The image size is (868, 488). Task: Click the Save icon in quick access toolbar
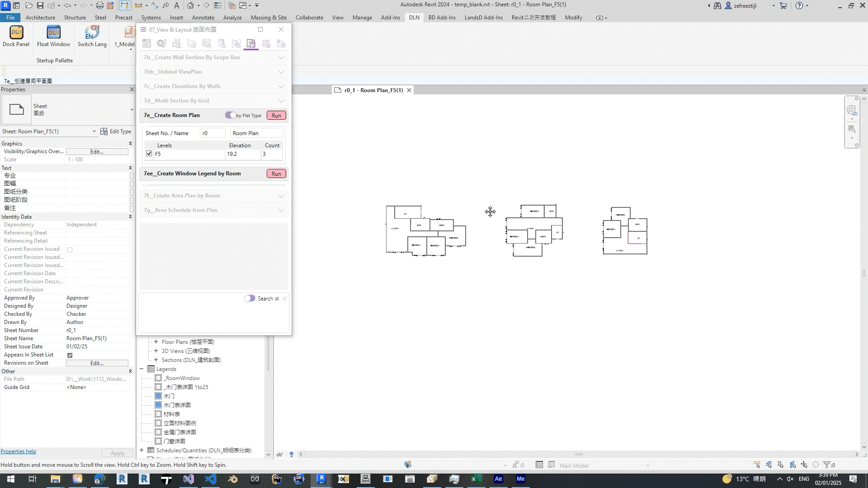(40, 5)
